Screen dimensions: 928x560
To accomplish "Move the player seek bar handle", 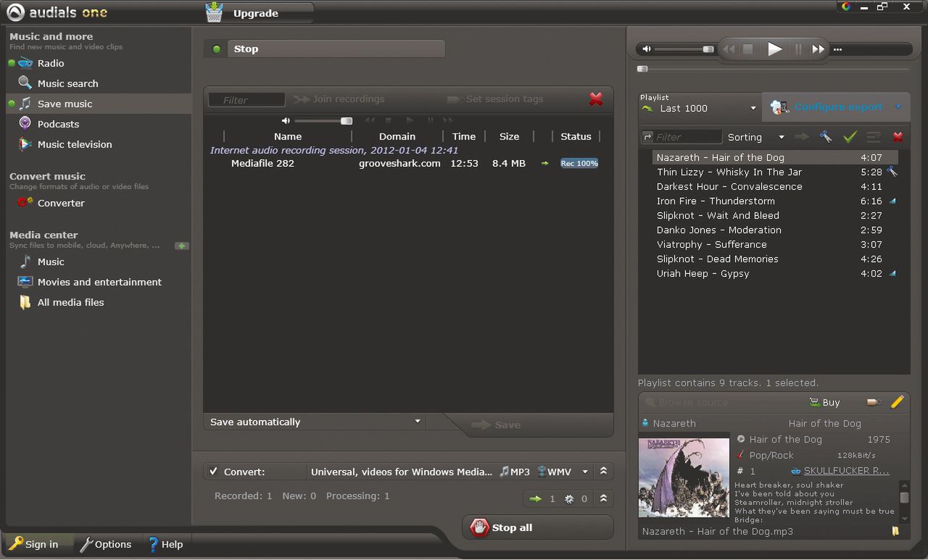I will [642, 69].
